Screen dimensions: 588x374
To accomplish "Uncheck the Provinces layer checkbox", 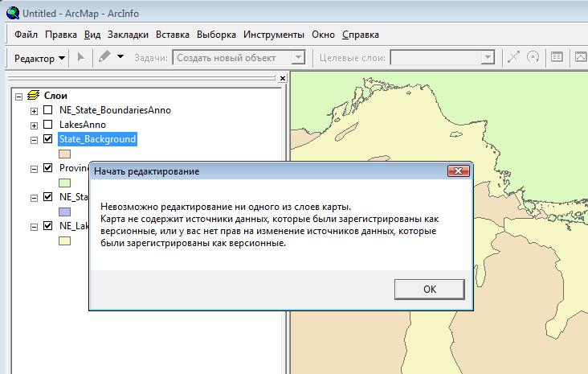I will click(x=47, y=167).
